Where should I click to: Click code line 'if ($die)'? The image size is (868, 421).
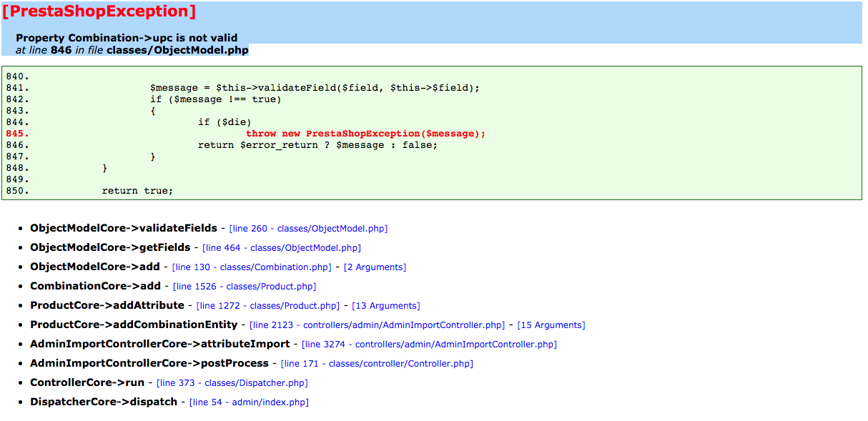click(x=225, y=122)
